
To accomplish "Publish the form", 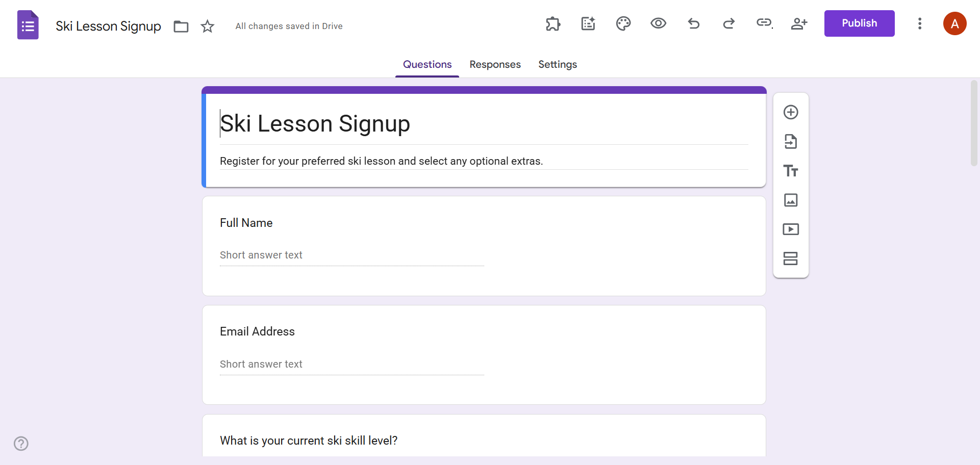I will click(859, 23).
